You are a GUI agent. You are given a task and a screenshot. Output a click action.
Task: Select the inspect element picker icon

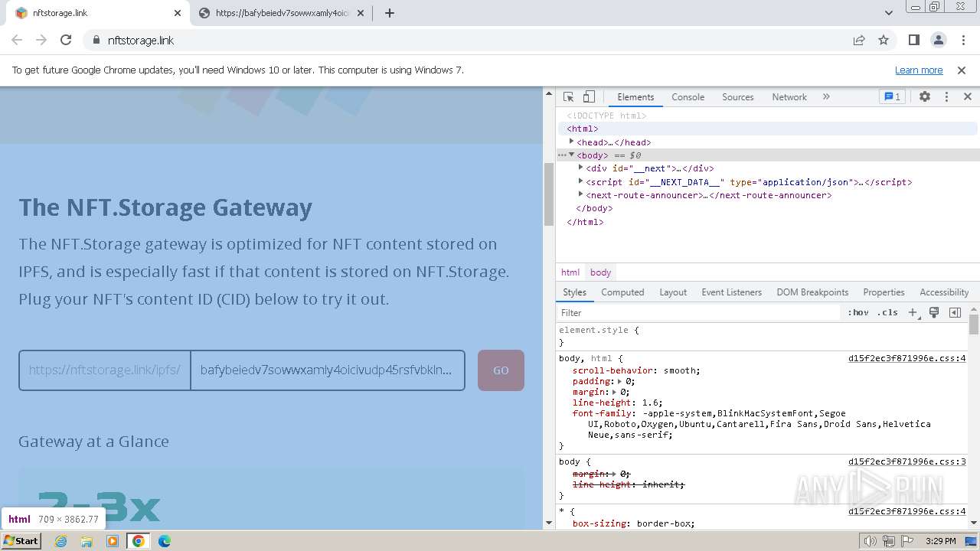568,97
